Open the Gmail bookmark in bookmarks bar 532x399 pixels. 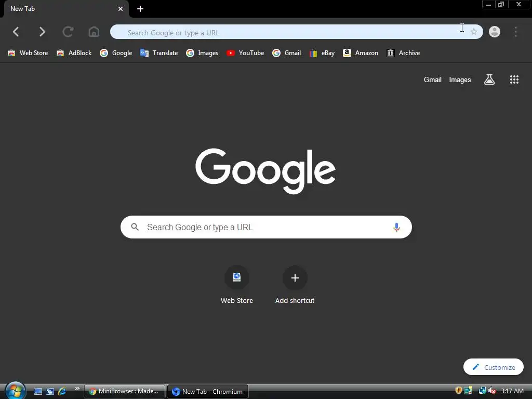(286, 53)
